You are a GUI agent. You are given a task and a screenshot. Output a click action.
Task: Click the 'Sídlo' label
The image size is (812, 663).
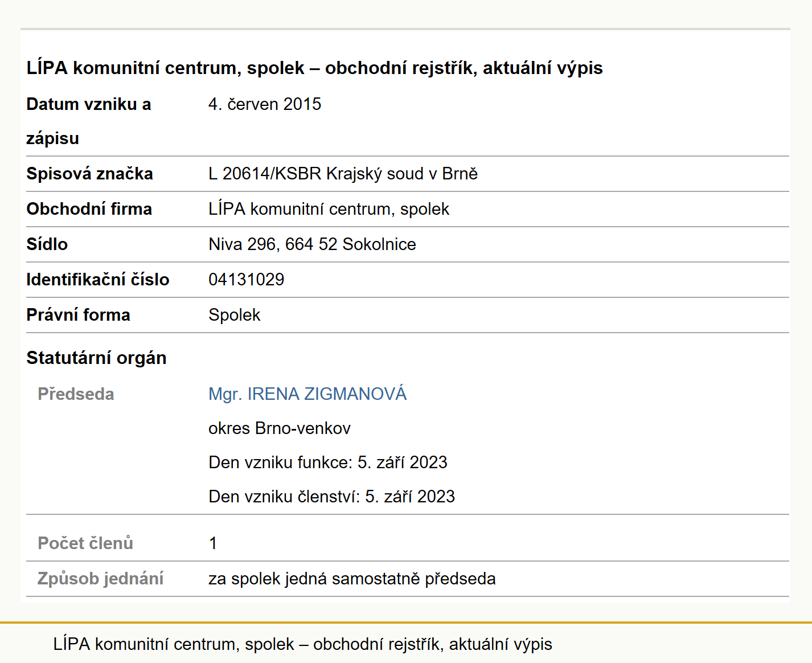(47, 244)
